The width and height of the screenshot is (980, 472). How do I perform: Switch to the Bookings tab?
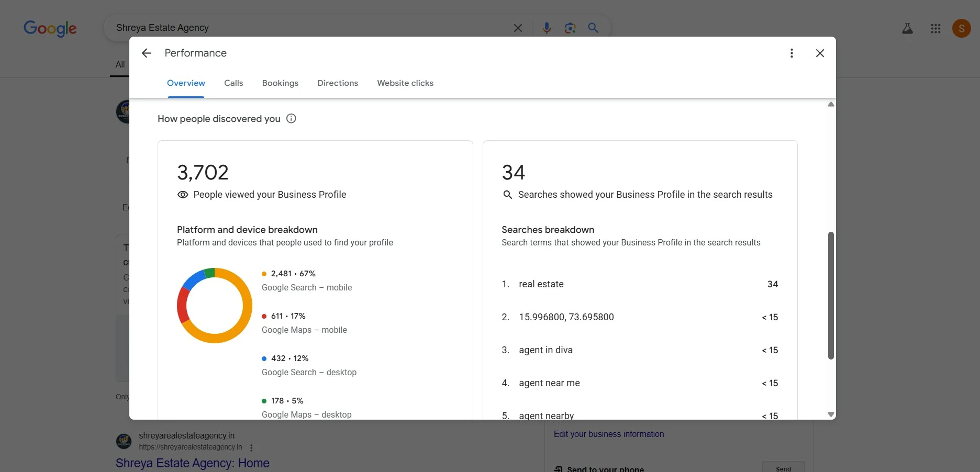280,83
